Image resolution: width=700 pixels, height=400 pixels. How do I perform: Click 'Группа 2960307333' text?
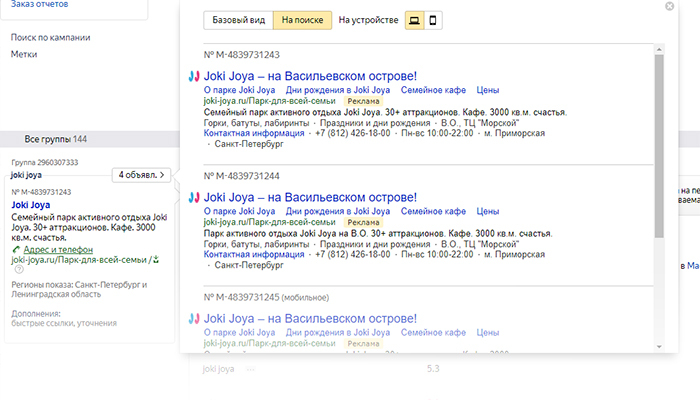[45, 162]
